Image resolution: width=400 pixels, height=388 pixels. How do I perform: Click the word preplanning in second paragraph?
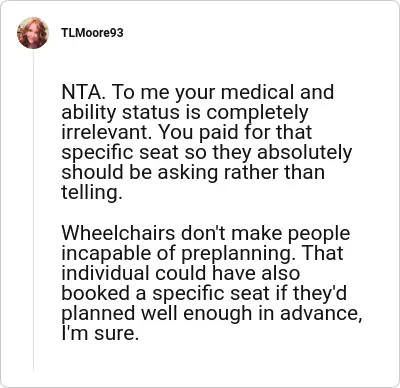click(239, 253)
